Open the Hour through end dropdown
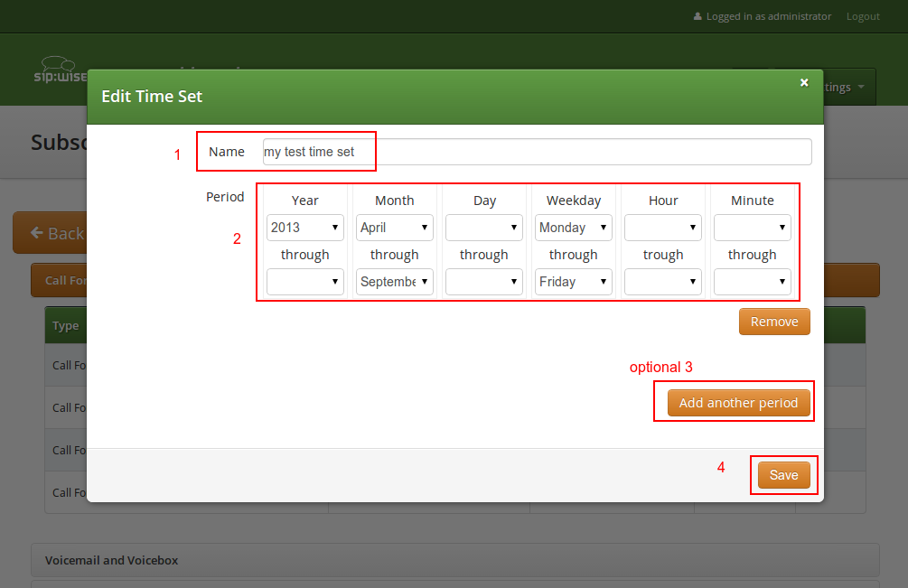The width and height of the screenshot is (908, 588). [663, 282]
